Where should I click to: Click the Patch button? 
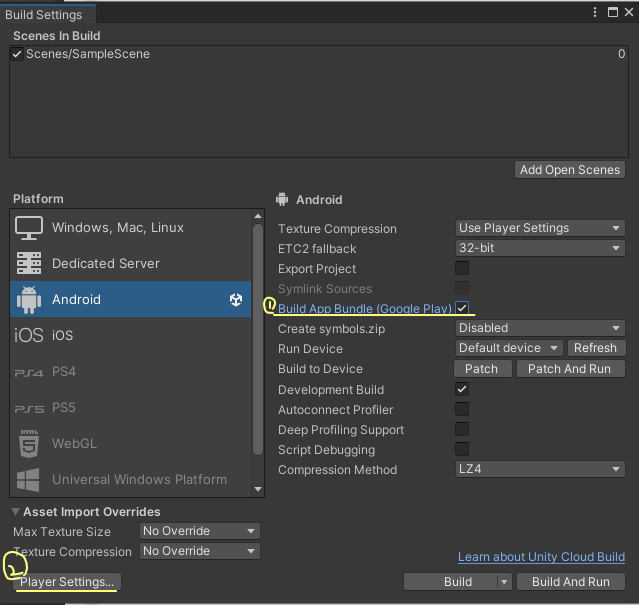coord(483,369)
